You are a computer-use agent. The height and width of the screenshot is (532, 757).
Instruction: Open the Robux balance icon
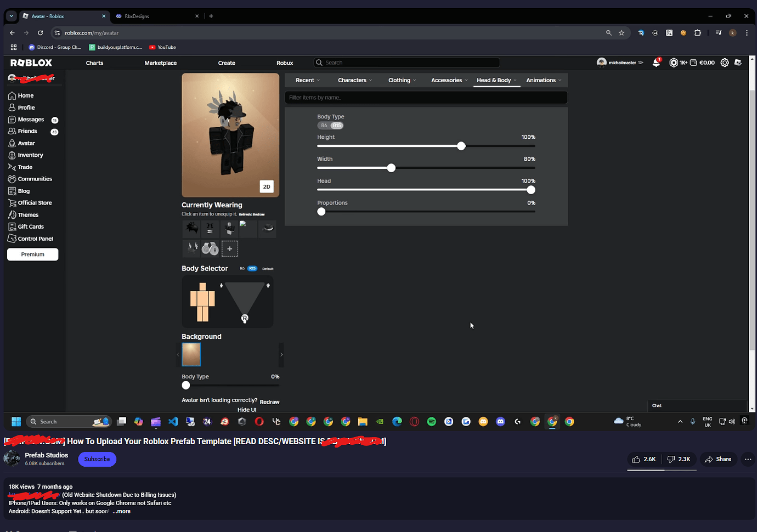(674, 63)
